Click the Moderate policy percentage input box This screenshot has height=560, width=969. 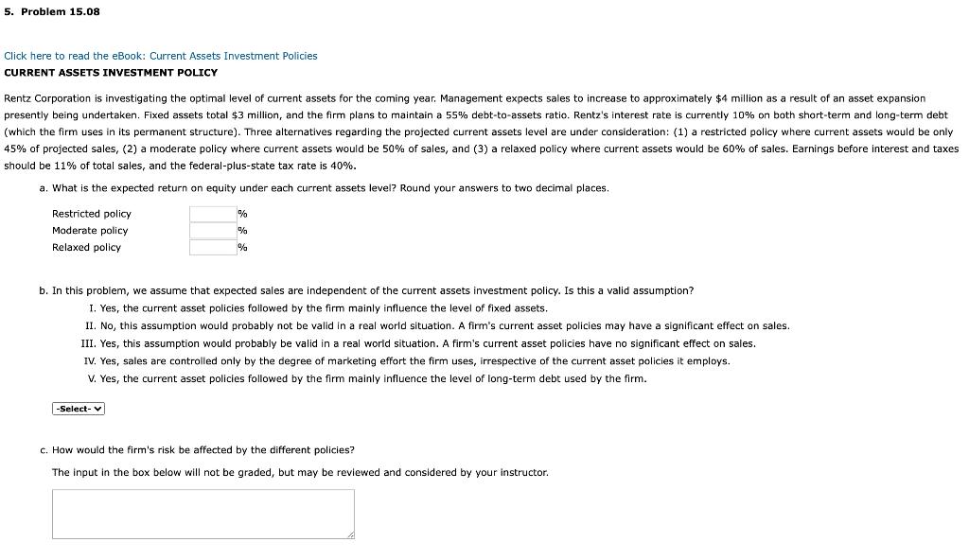pos(212,230)
